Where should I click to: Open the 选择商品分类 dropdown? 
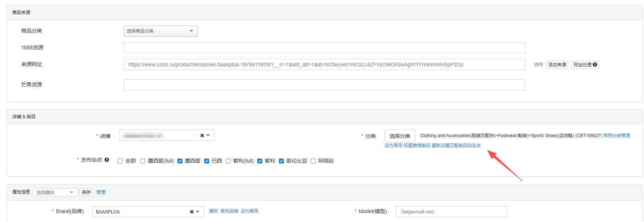160,31
